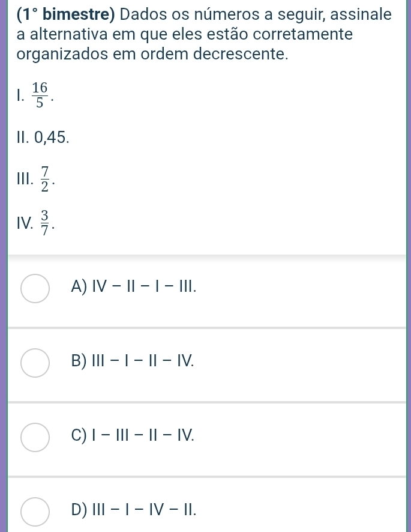Viewport: 411px width, 532px height.
Task: Select the radio button for option B
Action: (35, 362)
